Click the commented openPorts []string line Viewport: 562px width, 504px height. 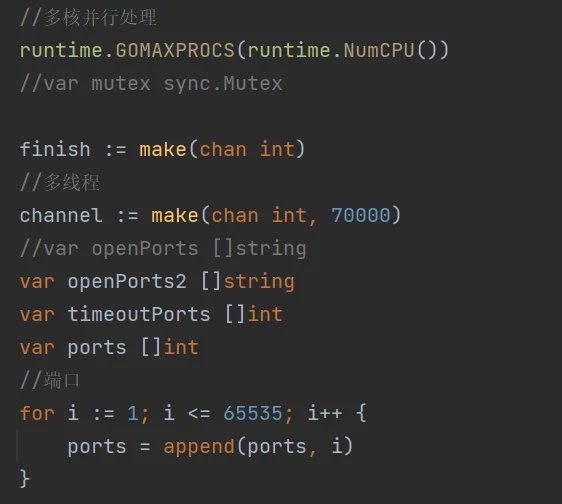(x=163, y=249)
